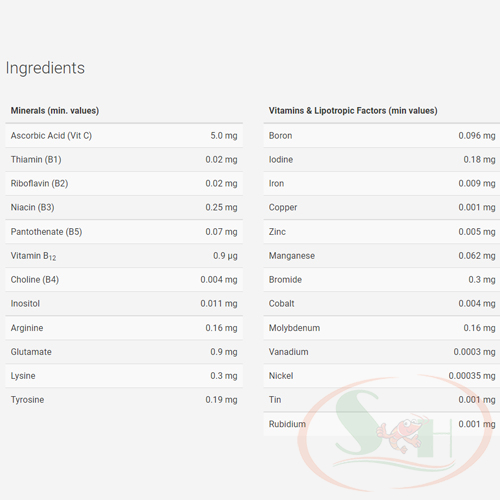Click the Niacin (B3) row
Viewport: 500px width, 500px height.
click(124, 208)
